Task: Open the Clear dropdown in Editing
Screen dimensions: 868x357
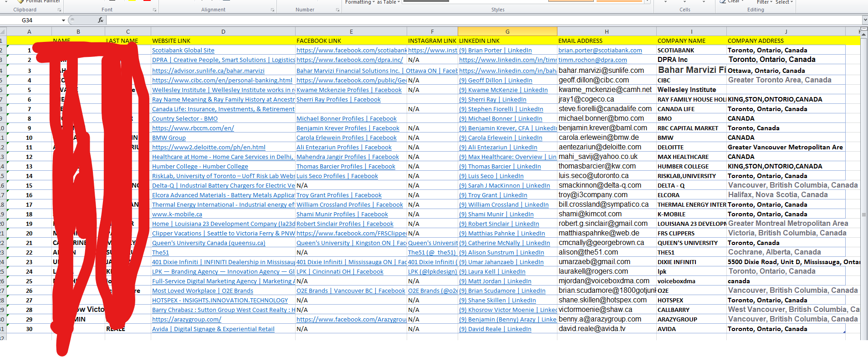Action: (732, 2)
